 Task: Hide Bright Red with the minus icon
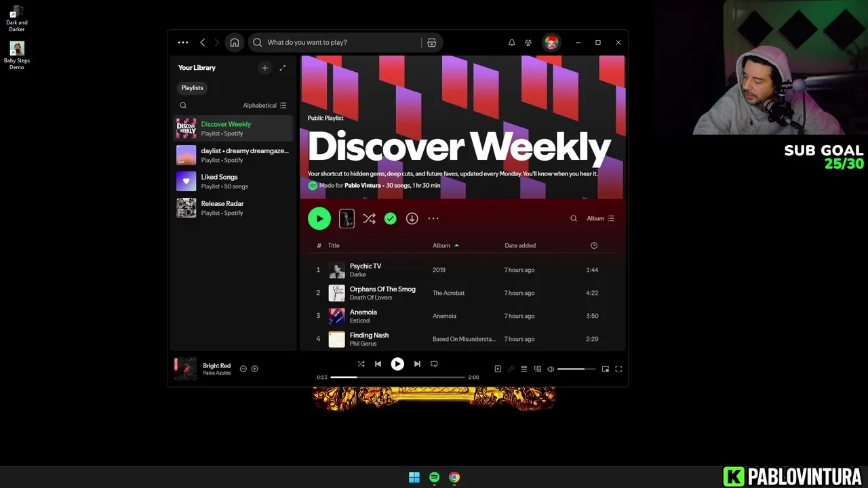tap(243, 369)
